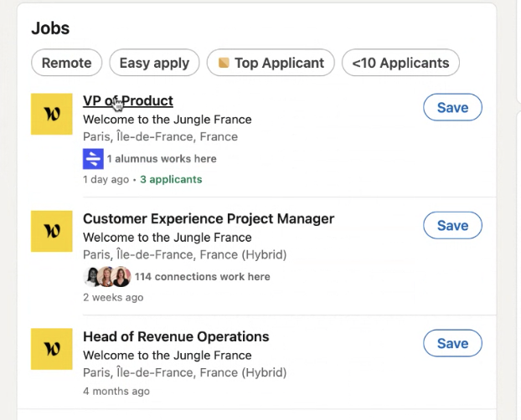This screenshot has height=420, width=521.
Task: Save Customer Experience Project Manager job
Action: click(x=452, y=225)
